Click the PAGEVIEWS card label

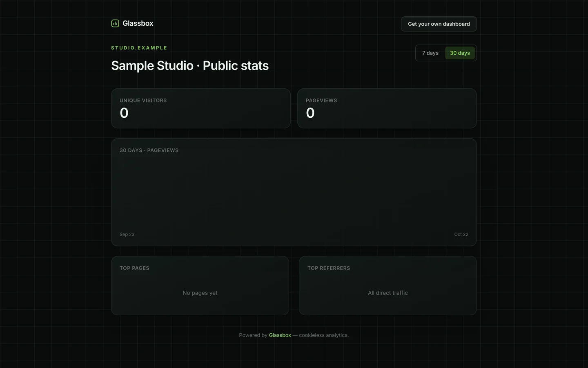coord(321,101)
